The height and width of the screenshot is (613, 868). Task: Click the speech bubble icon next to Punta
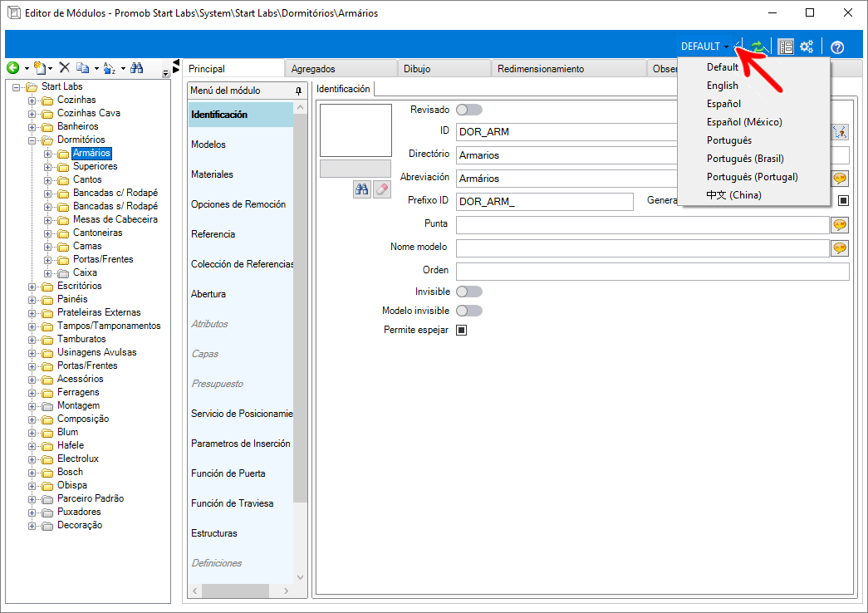pyautogui.click(x=840, y=225)
